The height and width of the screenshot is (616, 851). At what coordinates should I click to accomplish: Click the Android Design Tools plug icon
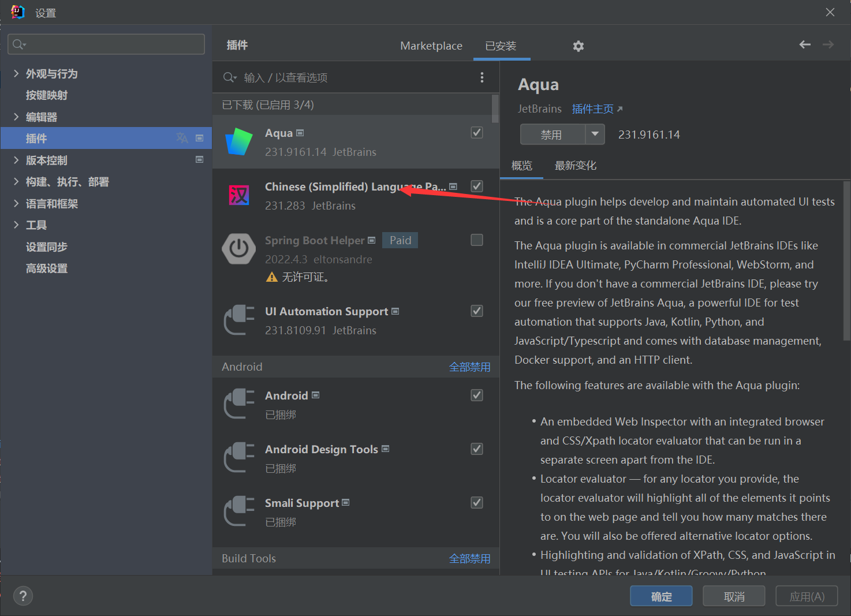(x=239, y=458)
